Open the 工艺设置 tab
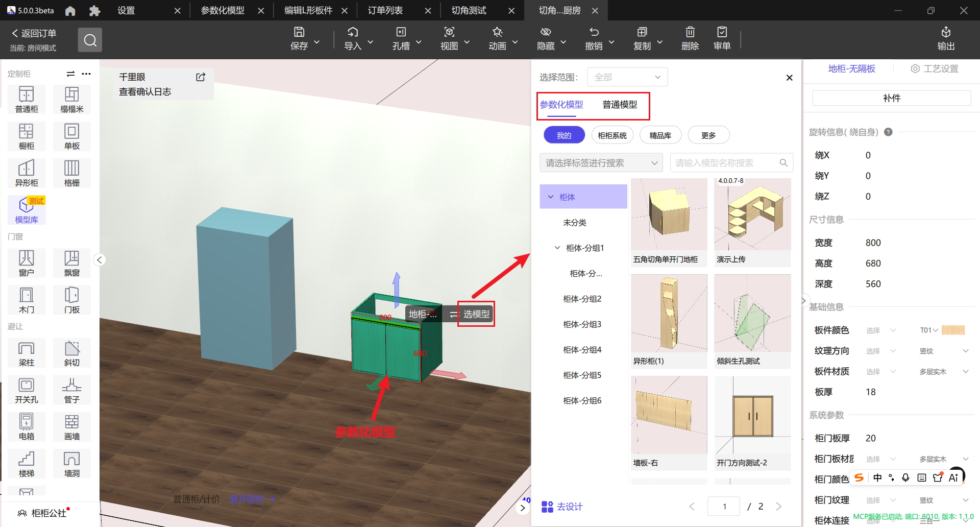Screen dimensions: 980x527 pos(935,69)
